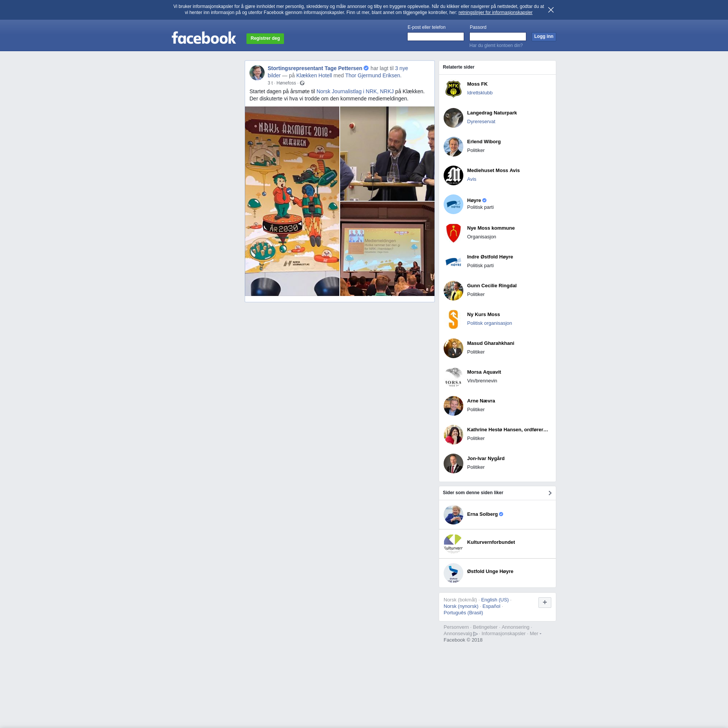Open Har du glemt kontoen din link
Screen dimensions: 728x728
(496, 45)
